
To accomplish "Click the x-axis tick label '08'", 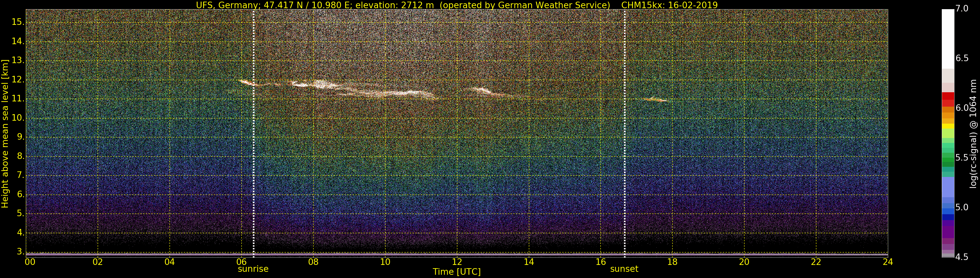I will [x=313, y=262].
